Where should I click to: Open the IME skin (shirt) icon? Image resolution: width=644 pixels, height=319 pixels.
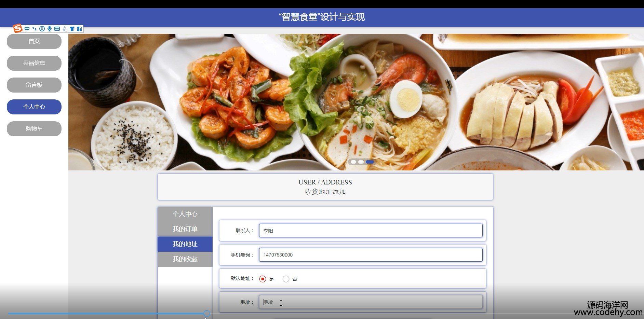point(72,29)
